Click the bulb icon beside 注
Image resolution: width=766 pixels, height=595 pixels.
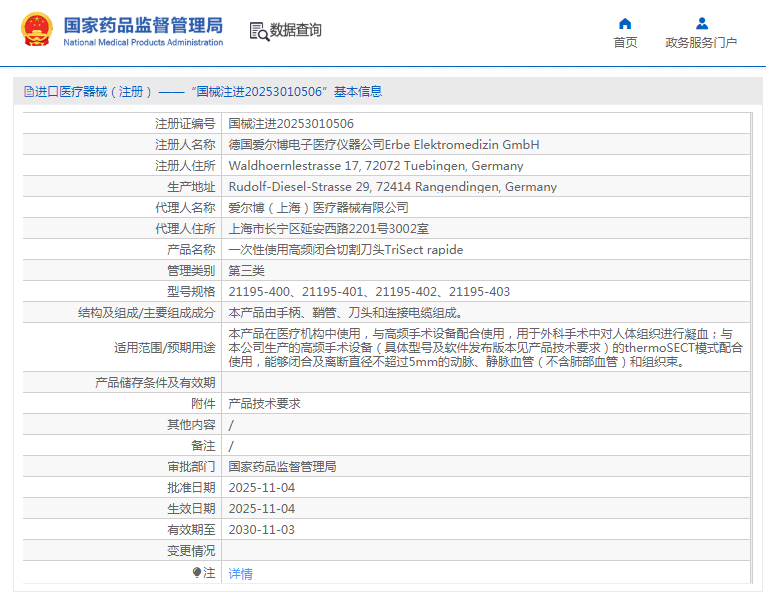pyautogui.click(x=198, y=573)
